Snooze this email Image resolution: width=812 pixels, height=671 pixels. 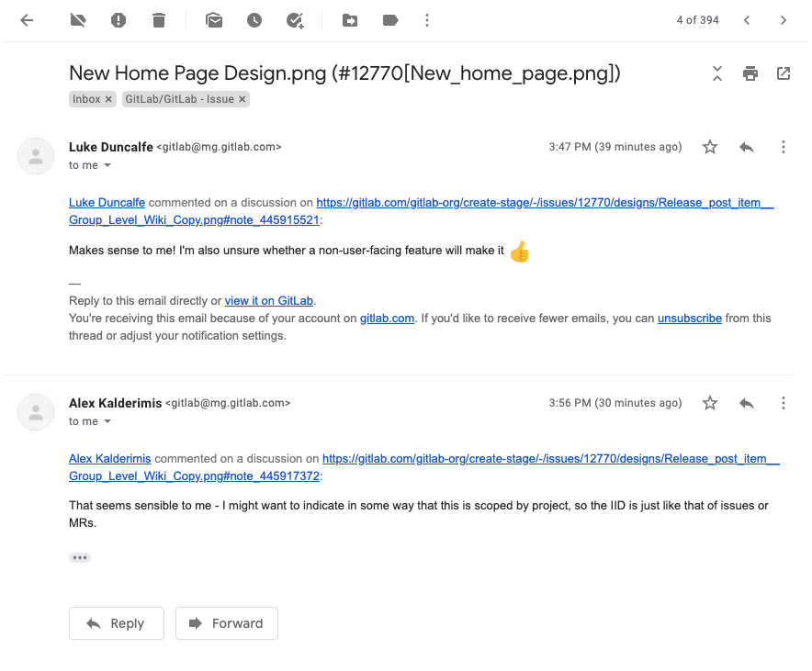point(254,19)
